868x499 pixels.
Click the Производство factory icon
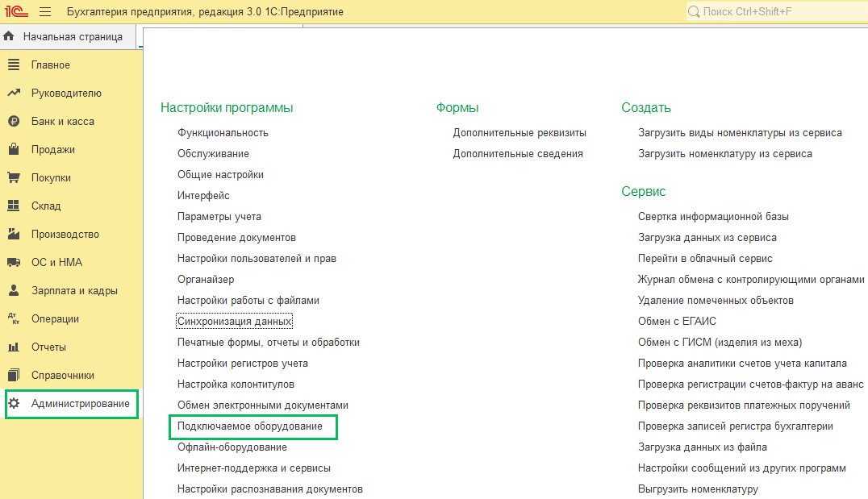[13, 235]
